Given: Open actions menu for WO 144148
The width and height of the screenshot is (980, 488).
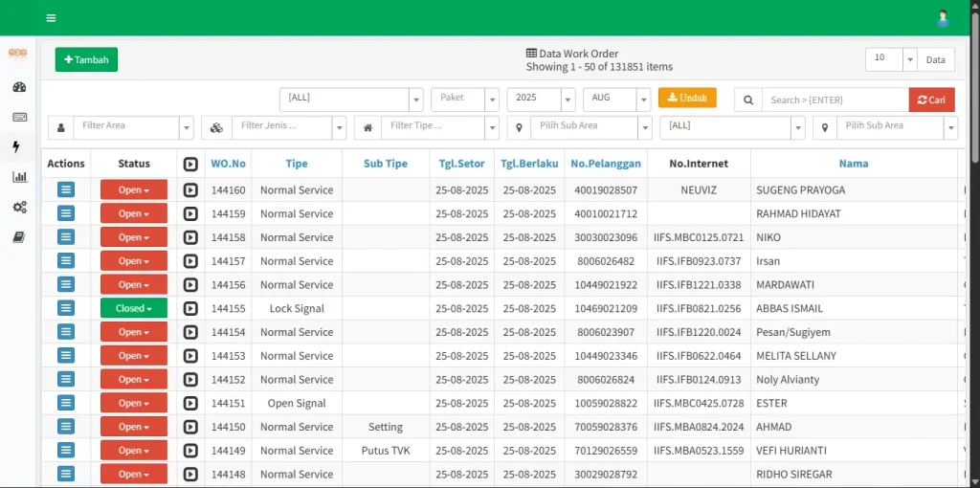Looking at the screenshot, I should pos(66,474).
